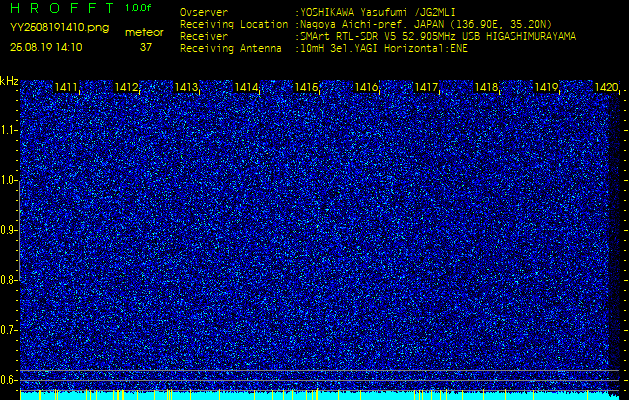Click the 0.7 kHz axis label
Image resolution: width=629 pixels, height=400 pixels.
coord(9,330)
